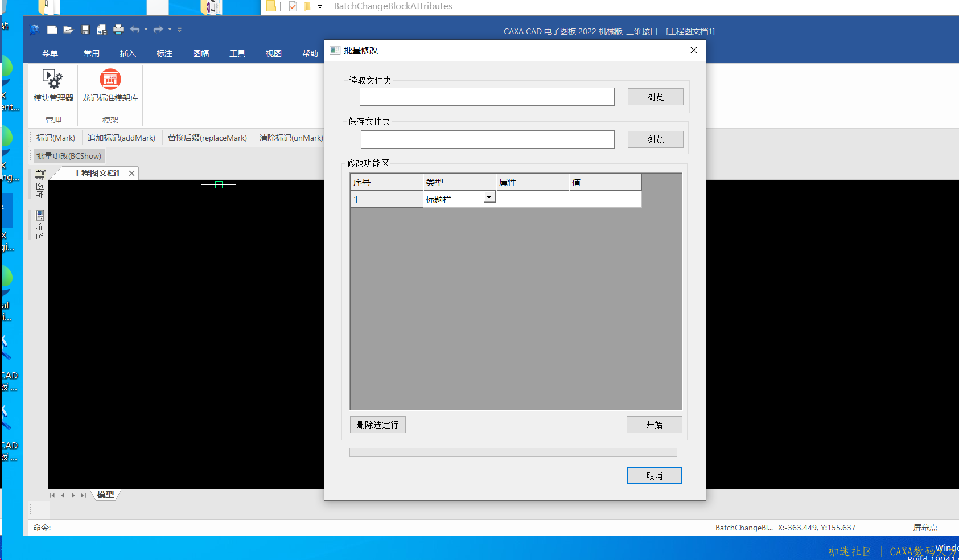Image resolution: width=959 pixels, height=560 pixels.
Task: Click the Save As icon
Action: click(x=102, y=30)
